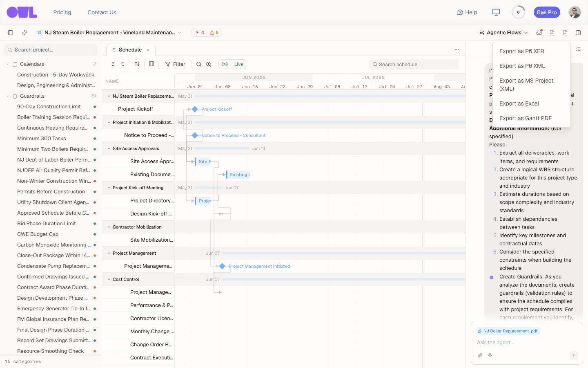Open the project name dropdown chevron
The image size is (588, 368).
click(x=180, y=33)
